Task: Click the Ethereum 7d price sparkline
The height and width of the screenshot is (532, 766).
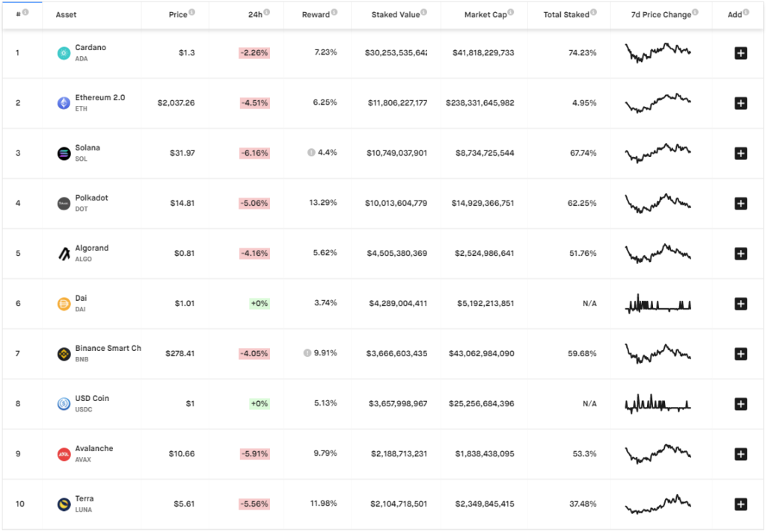Action: [x=658, y=103]
